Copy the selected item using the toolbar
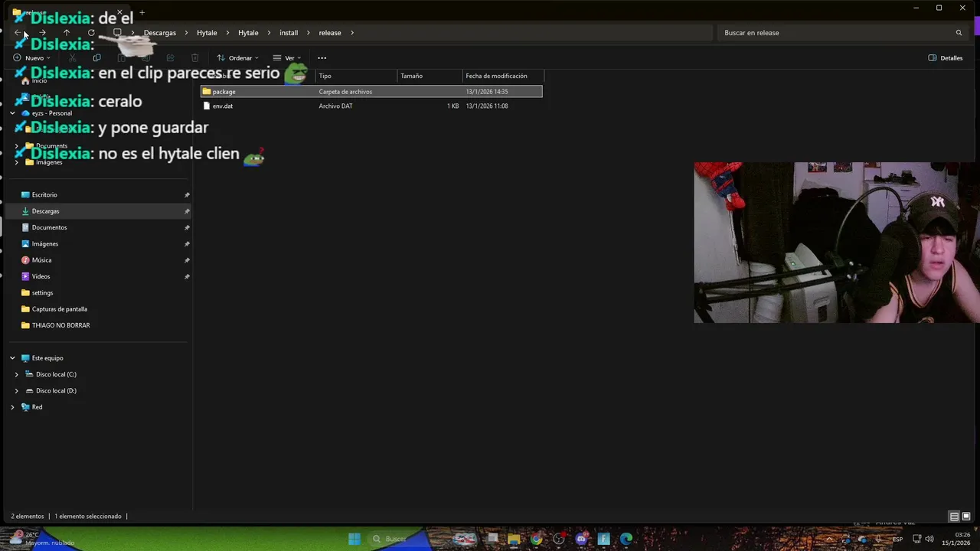Screen dimensions: 980x551 point(96,58)
